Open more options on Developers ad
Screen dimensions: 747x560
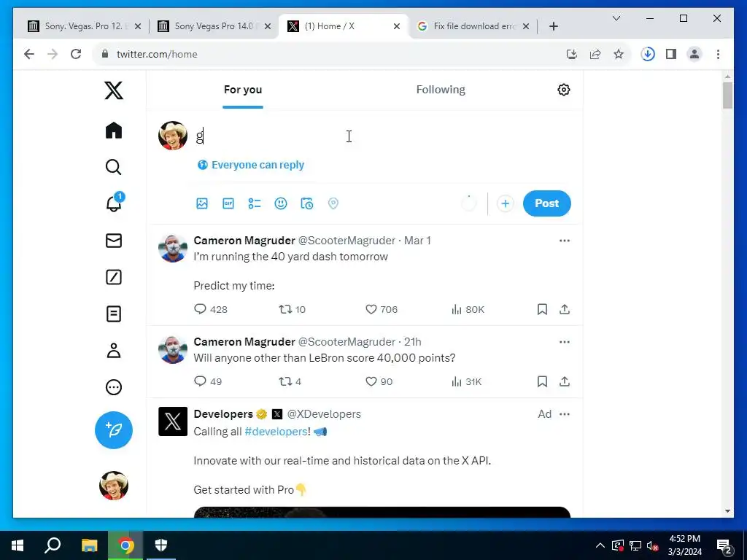pyautogui.click(x=565, y=414)
